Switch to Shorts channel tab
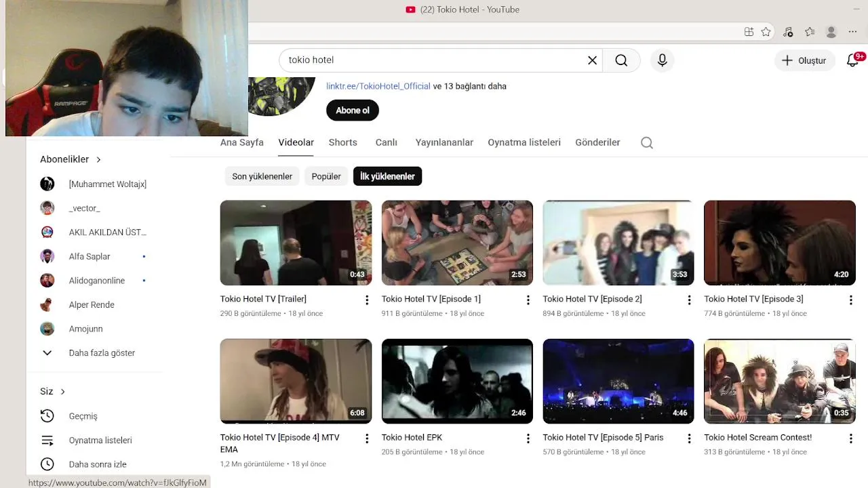This screenshot has height=488, width=868. [343, 142]
